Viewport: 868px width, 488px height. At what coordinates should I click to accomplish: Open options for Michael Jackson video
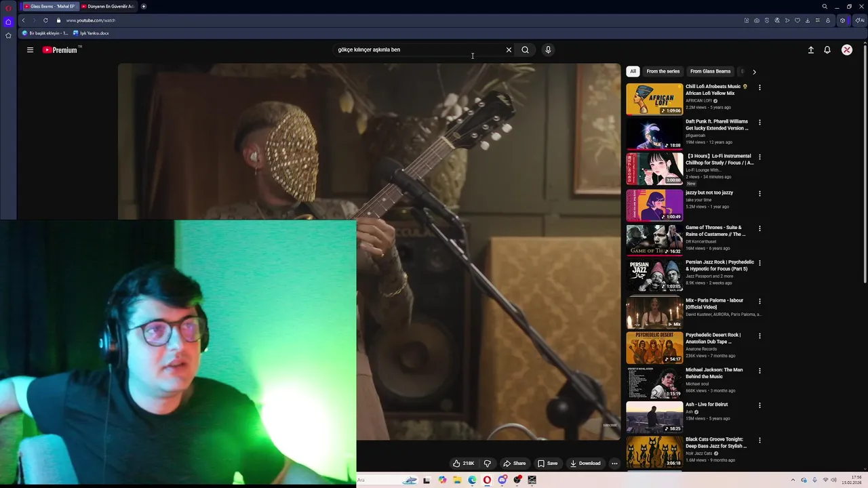(x=759, y=371)
